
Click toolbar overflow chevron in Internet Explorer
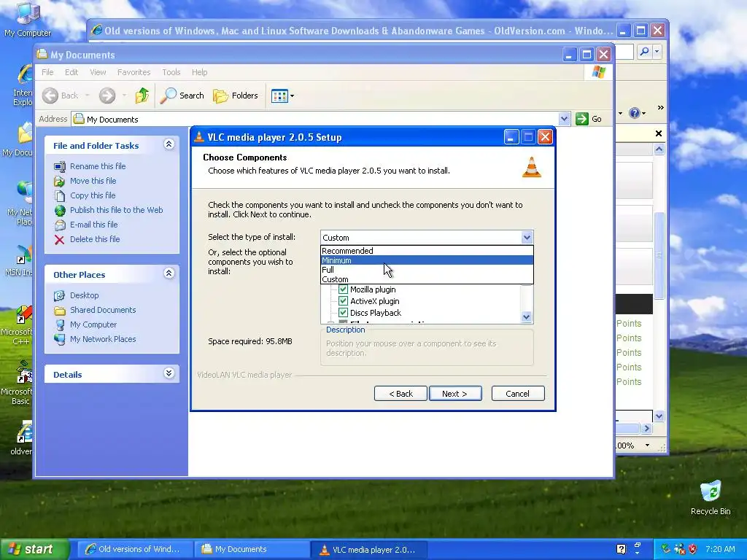click(660, 108)
